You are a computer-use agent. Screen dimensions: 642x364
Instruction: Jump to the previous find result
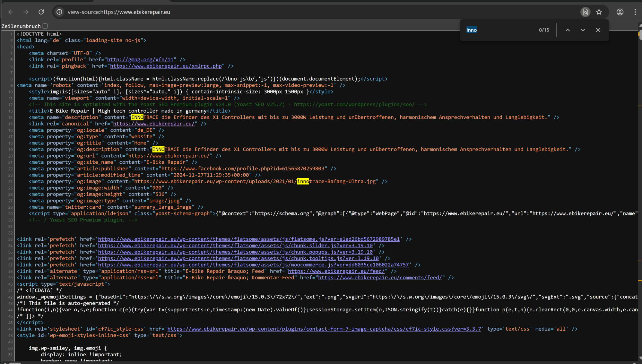[568, 30]
